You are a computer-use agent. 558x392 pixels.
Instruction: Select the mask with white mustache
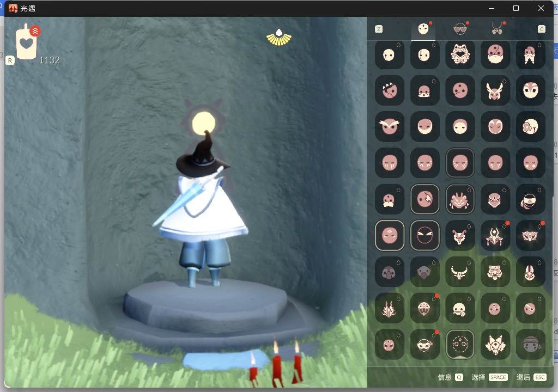(x=389, y=199)
